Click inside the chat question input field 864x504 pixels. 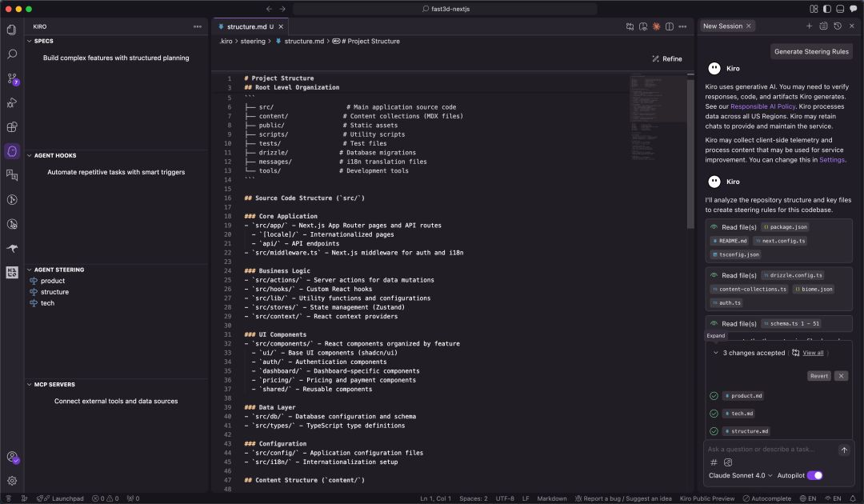(760, 450)
